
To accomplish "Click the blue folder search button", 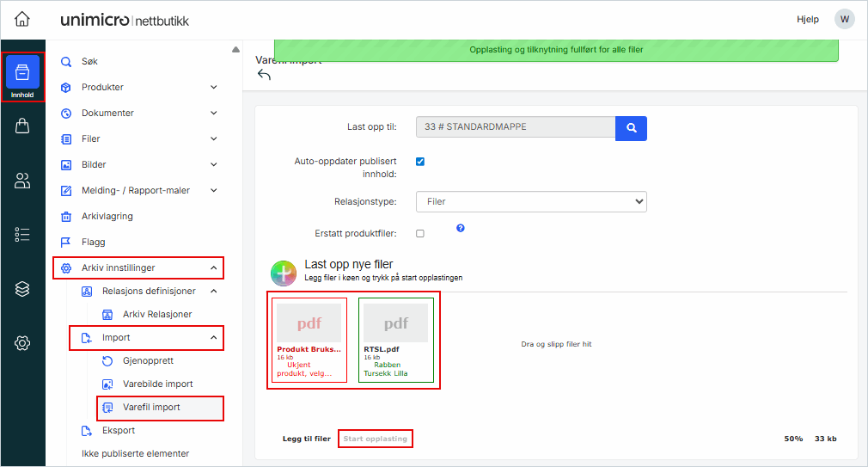I will click(631, 127).
